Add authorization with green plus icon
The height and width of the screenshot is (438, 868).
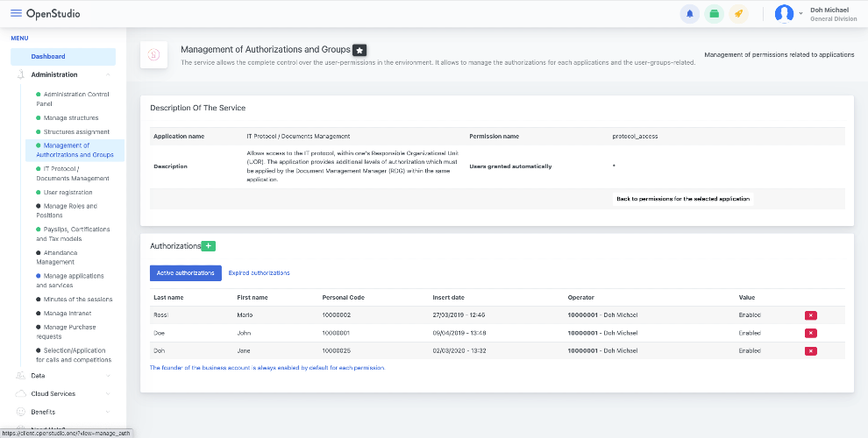pos(208,246)
